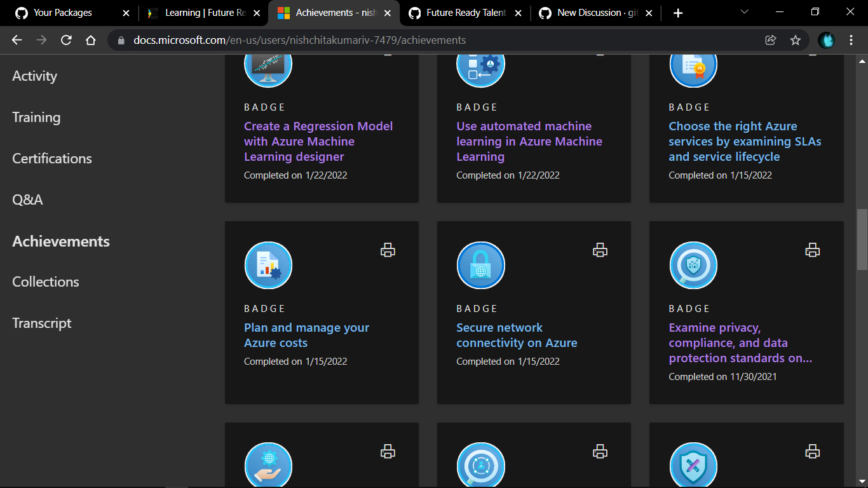Print the badge in the bottom-left card
The width and height of the screenshot is (868, 488).
388,452
